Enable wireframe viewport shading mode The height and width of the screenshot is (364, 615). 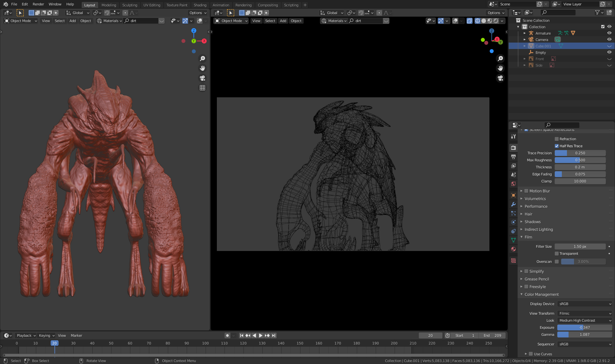pyautogui.click(x=478, y=20)
